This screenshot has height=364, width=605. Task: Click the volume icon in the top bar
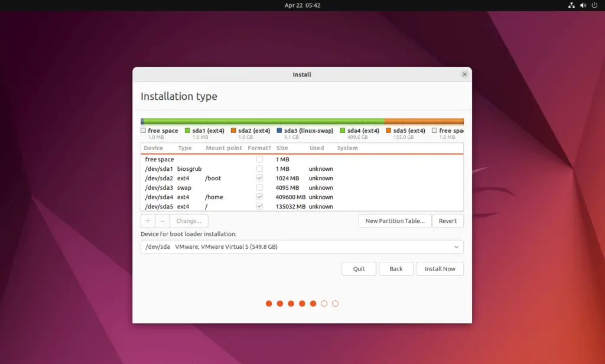[584, 5]
